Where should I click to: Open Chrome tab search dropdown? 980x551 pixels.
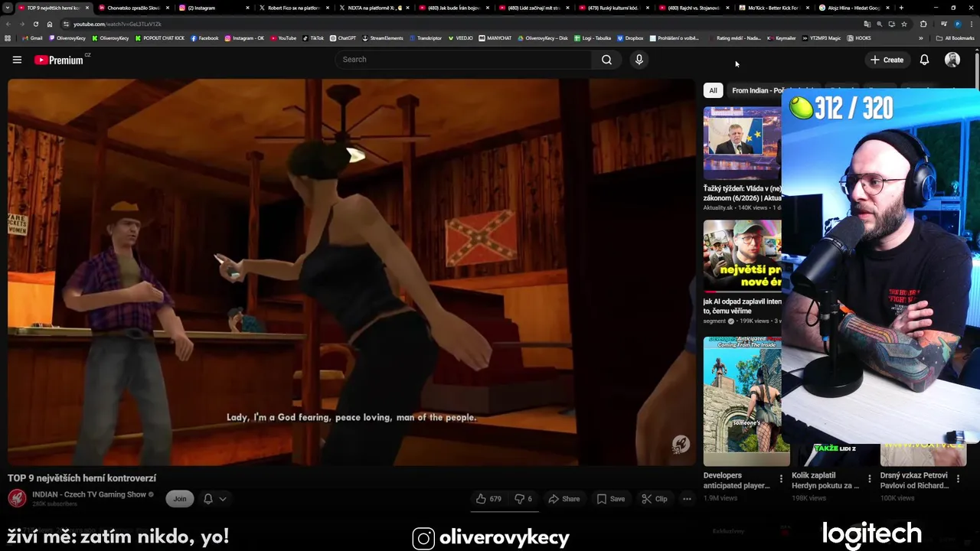click(x=8, y=8)
